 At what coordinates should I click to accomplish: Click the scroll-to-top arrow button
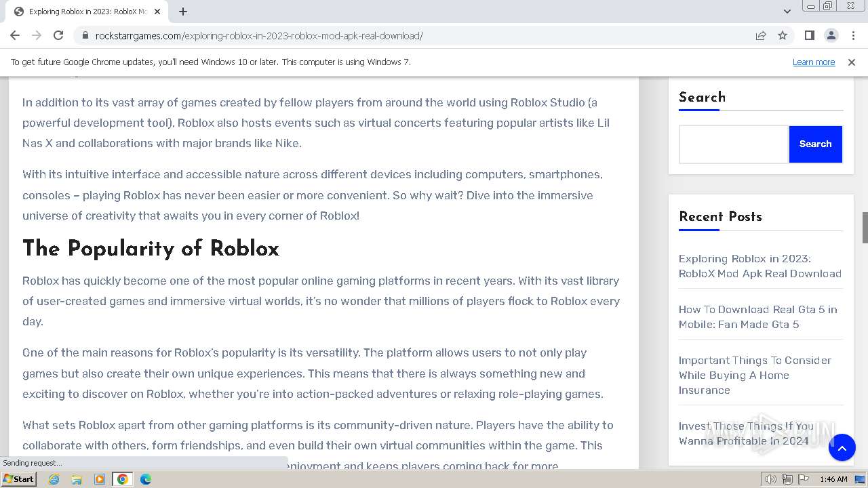point(842,447)
